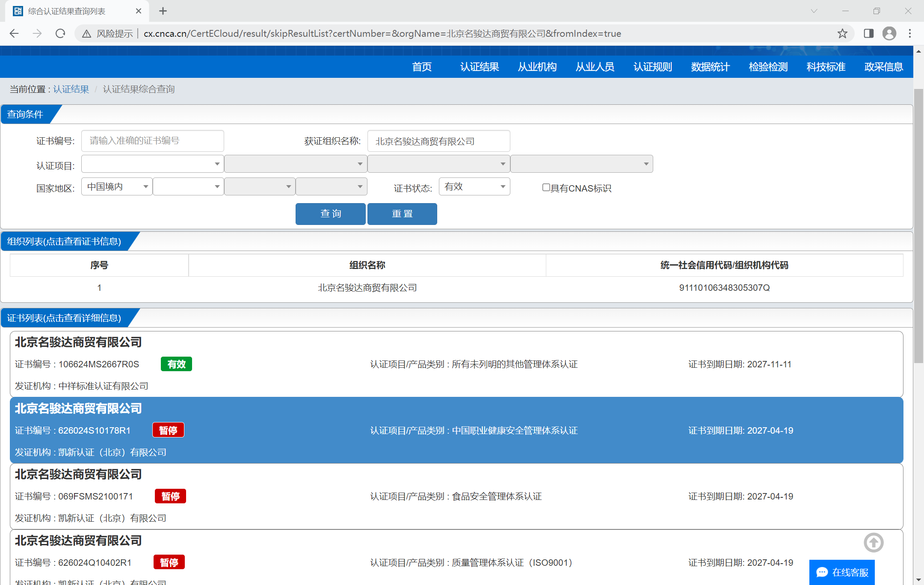
Task: Open the browser side panel
Action: coord(868,33)
